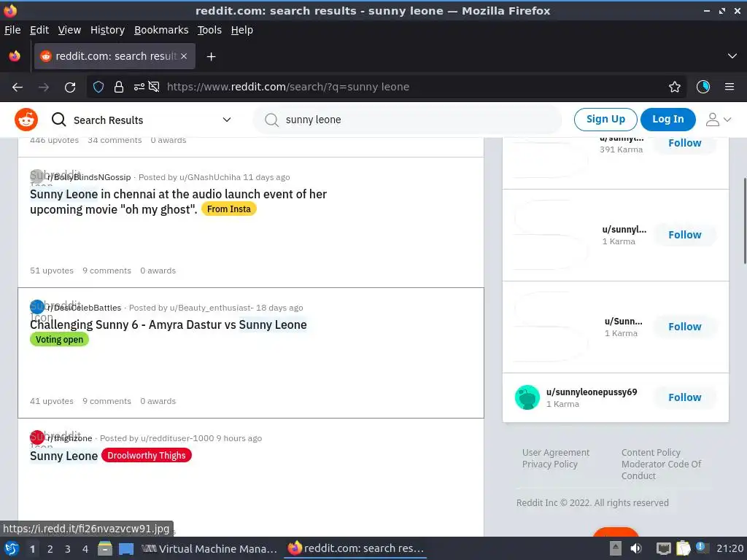Click the clipboard tray icon
Screen dimensions: 747x560
[x=683, y=548]
